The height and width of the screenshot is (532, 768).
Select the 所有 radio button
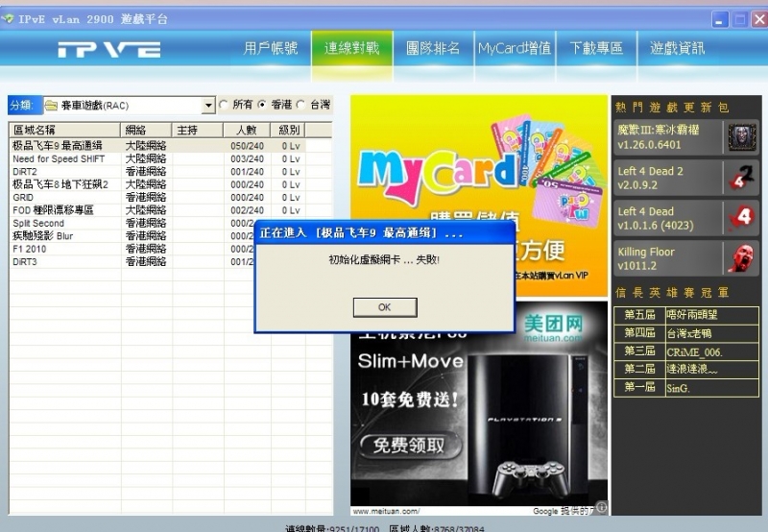click(x=224, y=105)
